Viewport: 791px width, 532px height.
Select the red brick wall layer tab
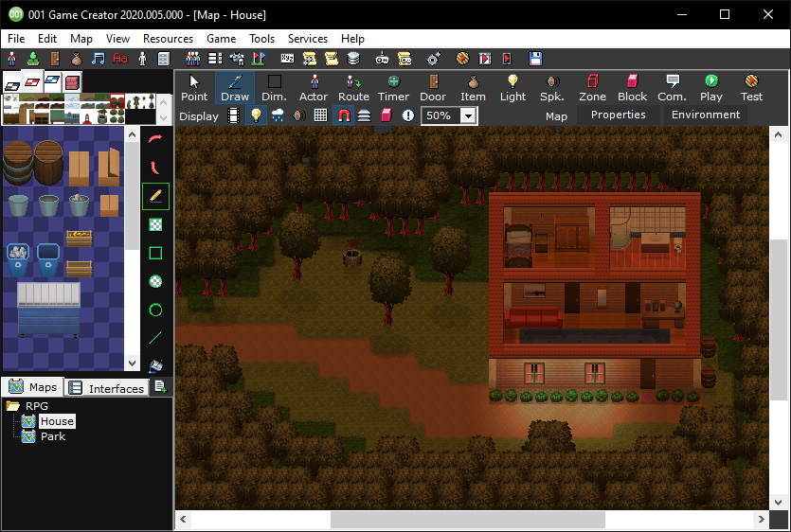click(x=73, y=81)
